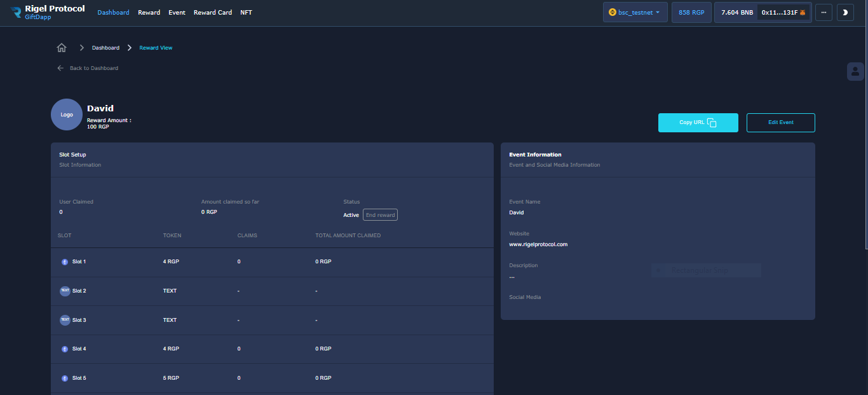Toggle dark/light mode moon button

coord(845,12)
